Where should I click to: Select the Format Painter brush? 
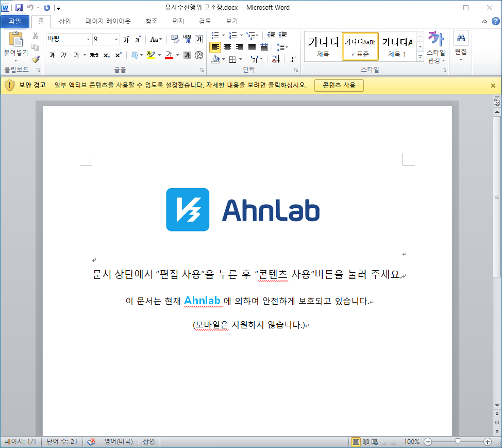[35, 59]
